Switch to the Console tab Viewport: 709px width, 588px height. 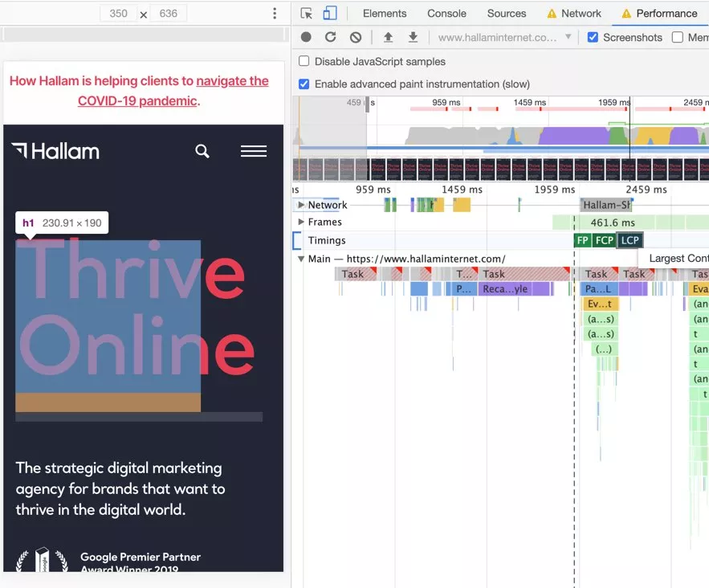click(x=446, y=14)
